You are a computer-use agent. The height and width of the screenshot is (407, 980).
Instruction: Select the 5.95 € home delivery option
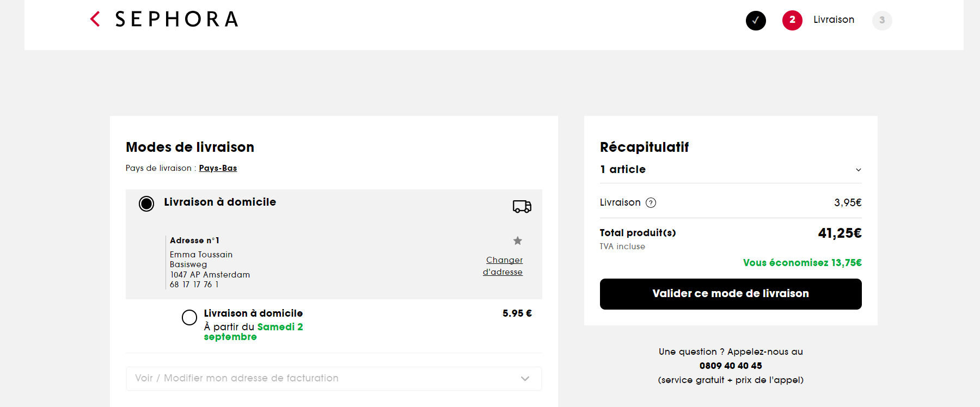pyautogui.click(x=189, y=317)
